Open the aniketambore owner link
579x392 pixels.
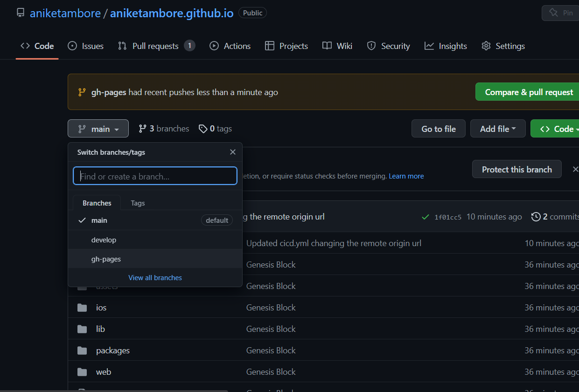pos(65,13)
